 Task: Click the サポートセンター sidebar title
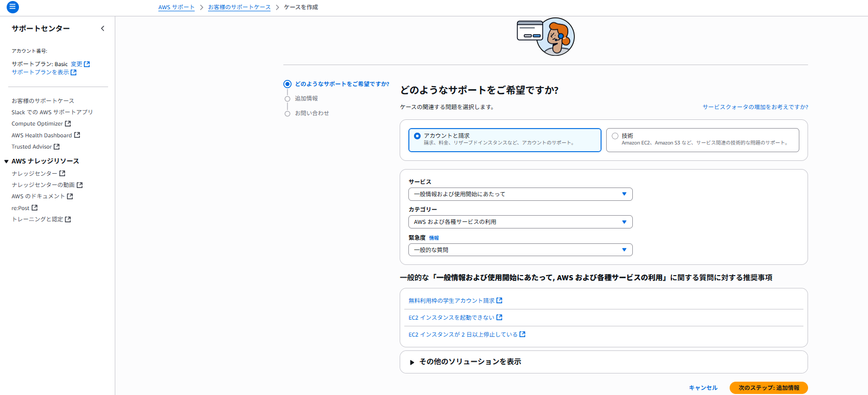click(x=41, y=29)
